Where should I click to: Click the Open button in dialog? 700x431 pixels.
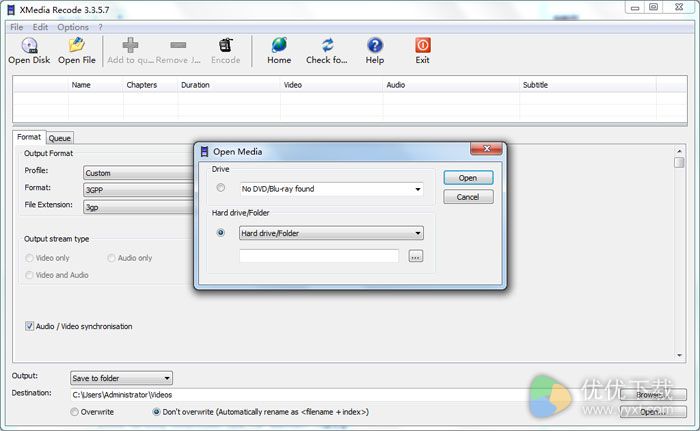pos(468,178)
